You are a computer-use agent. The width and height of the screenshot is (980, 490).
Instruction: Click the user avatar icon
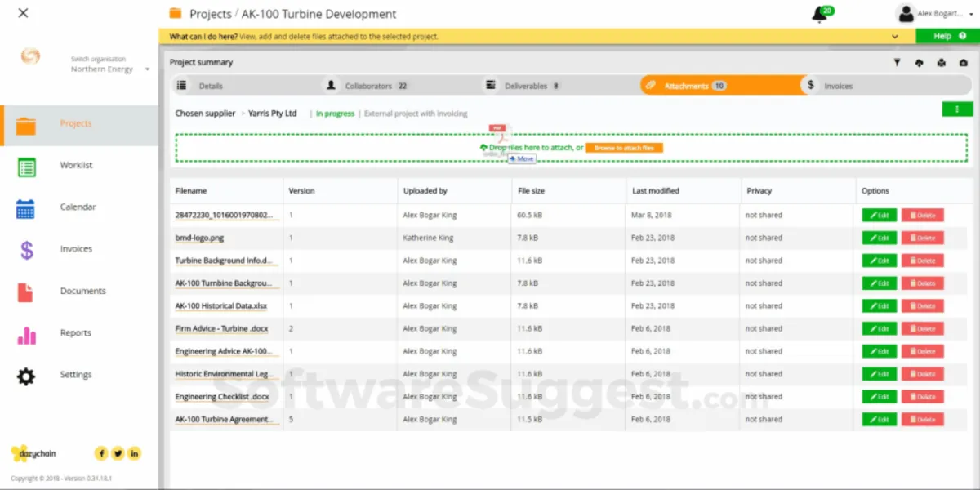coord(905,13)
